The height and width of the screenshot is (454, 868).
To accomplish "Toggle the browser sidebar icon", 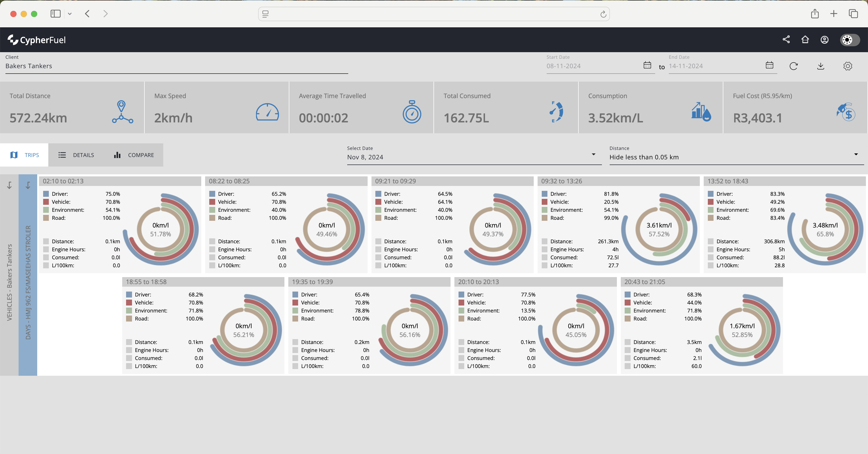I will click(x=55, y=14).
